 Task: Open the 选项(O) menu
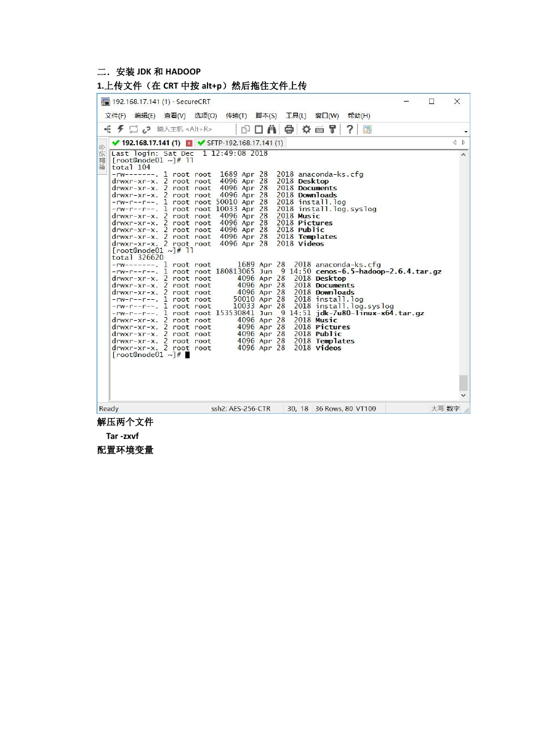(x=206, y=116)
